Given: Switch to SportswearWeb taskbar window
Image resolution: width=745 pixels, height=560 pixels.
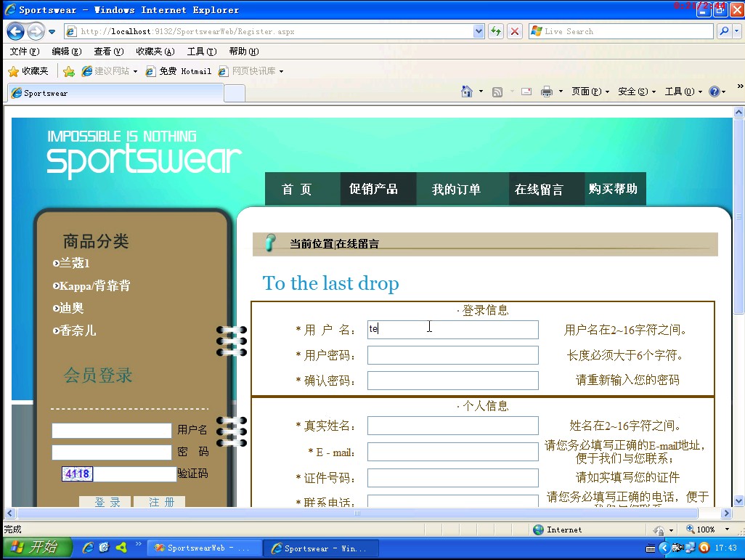Looking at the screenshot, I should tap(204, 548).
